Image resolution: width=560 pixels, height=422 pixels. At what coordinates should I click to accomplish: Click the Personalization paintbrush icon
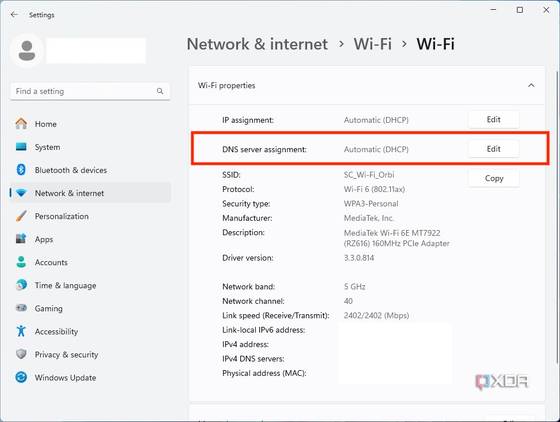coord(21,216)
